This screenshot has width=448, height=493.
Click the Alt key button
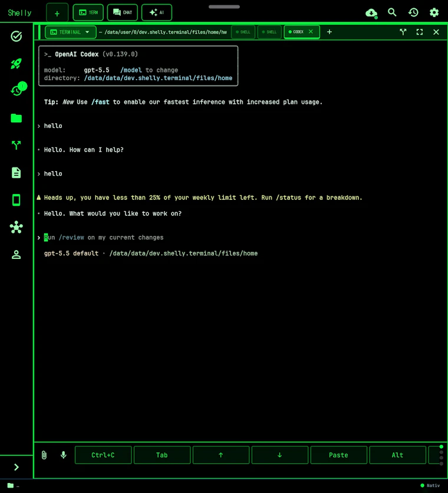[x=397, y=455]
